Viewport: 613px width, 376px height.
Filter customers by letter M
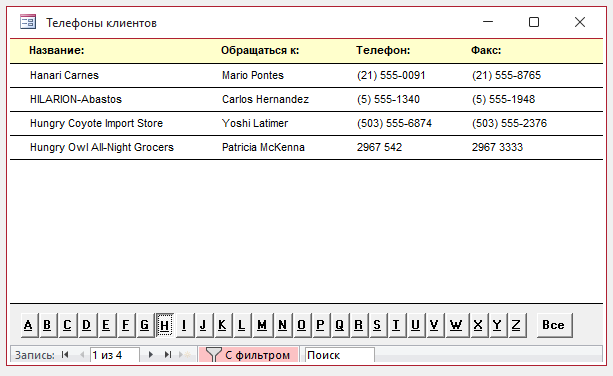(263, 325)
